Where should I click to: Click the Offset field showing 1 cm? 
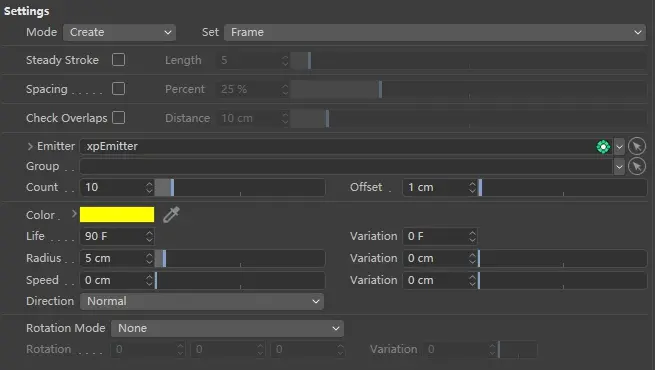click(435, 187)
